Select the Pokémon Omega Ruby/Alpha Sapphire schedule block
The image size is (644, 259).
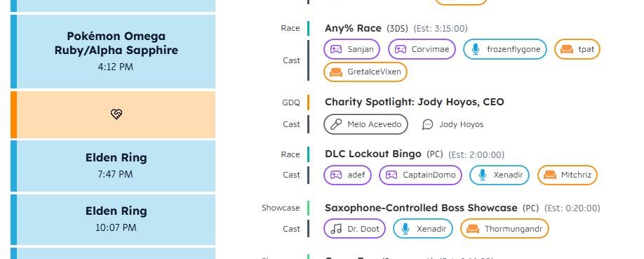pyautogui.click(x=113, y=52)
